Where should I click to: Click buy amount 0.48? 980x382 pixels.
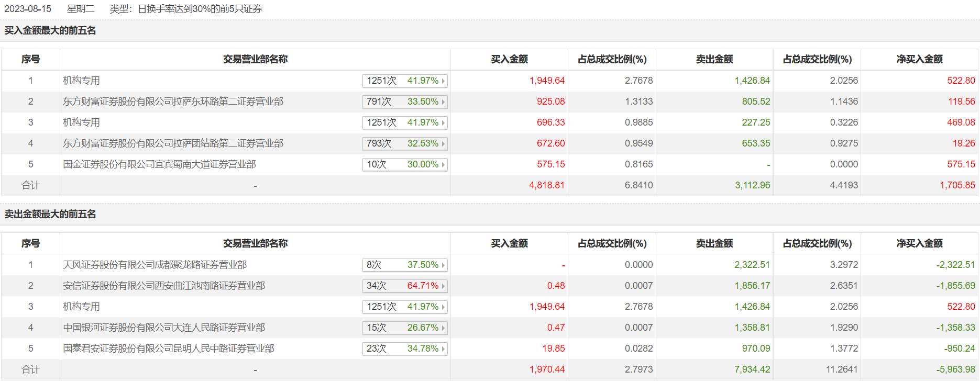[x=556, y=286]
